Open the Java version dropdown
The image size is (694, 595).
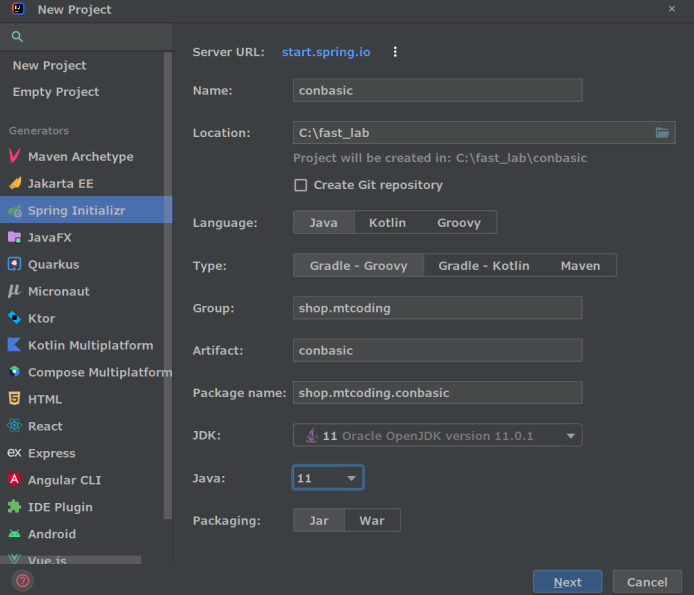click(x=328, y=478)
